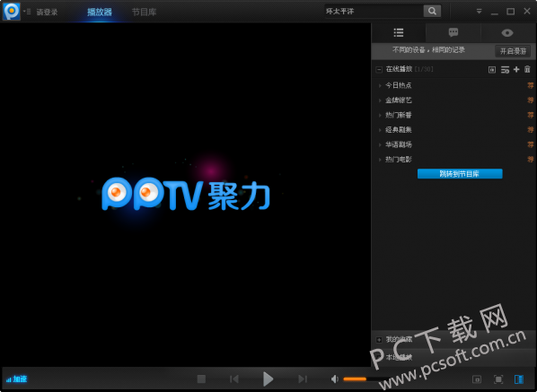Collapse the 在线播放 section
Image resolution: width=537 pixels, height=392 pixels.
pos(379,69)
